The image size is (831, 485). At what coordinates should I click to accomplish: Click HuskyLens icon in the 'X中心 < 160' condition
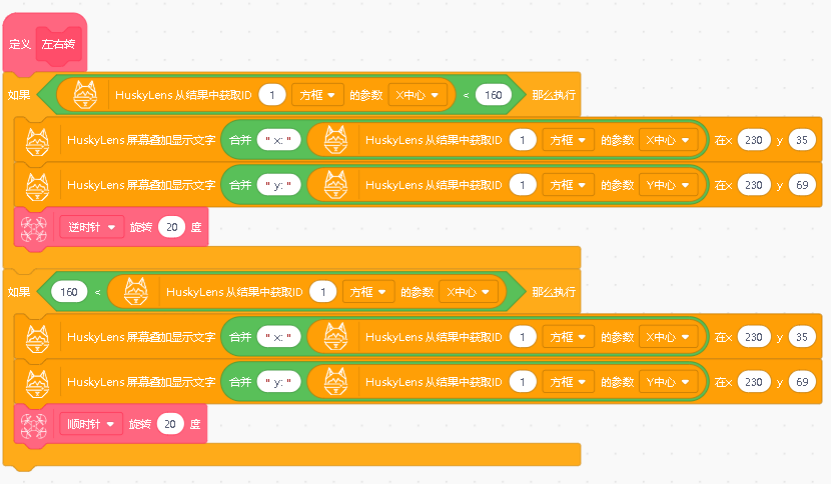85,95
